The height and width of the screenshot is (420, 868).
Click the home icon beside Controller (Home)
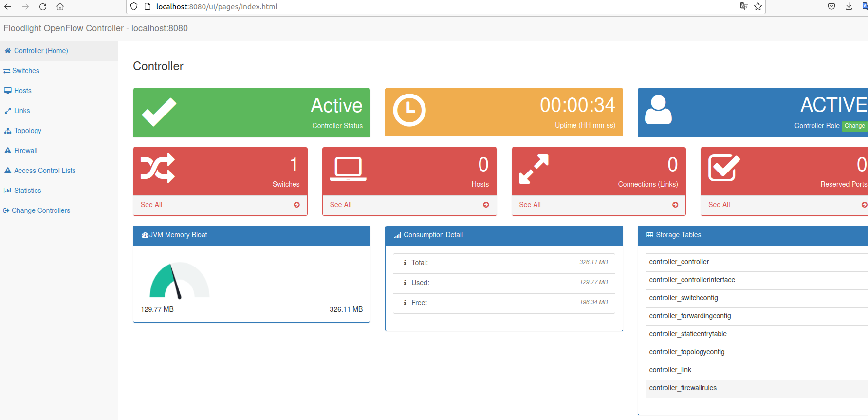[x=8, y=51]
